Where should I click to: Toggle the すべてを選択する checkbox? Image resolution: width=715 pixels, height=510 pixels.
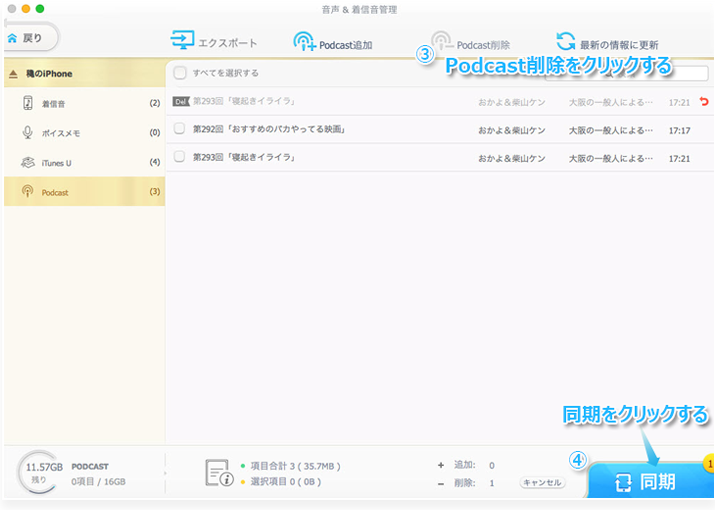tap(180, 73)
